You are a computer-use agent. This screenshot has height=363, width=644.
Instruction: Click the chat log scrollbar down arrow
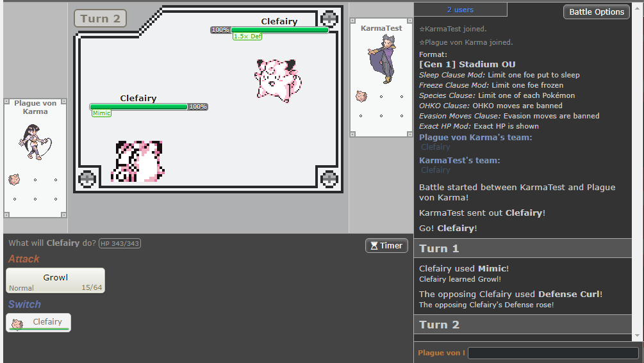638,335
